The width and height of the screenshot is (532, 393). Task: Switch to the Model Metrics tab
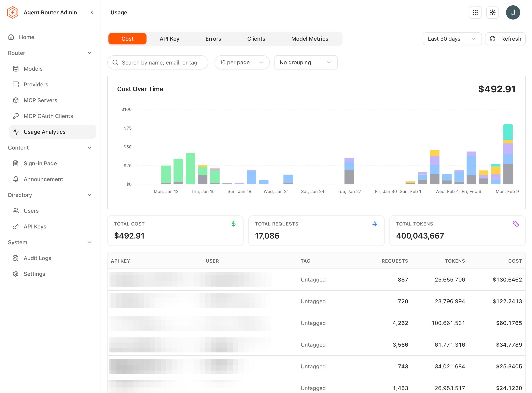[310, 39]
